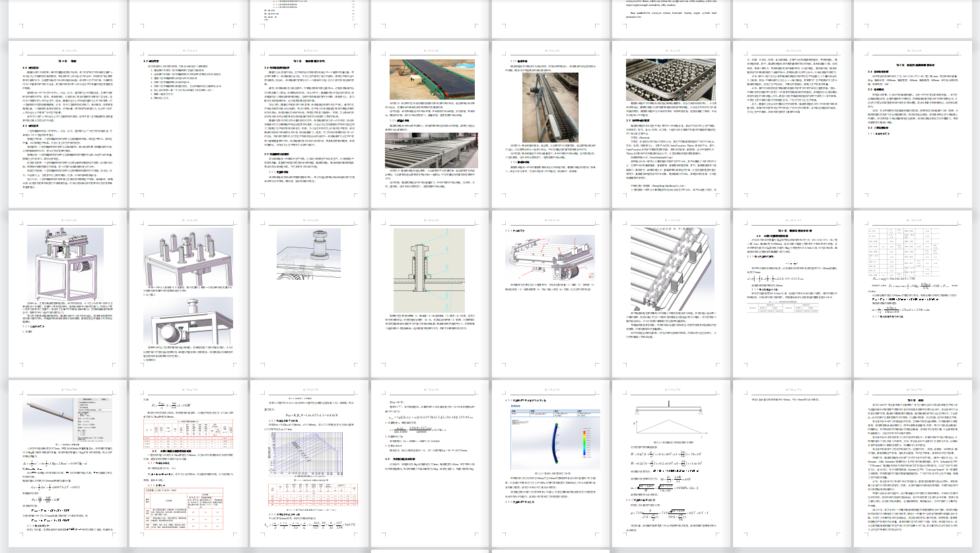980x553 pixels.
Task: Select the page containing the large data table
Action: (x=913, y=294)
